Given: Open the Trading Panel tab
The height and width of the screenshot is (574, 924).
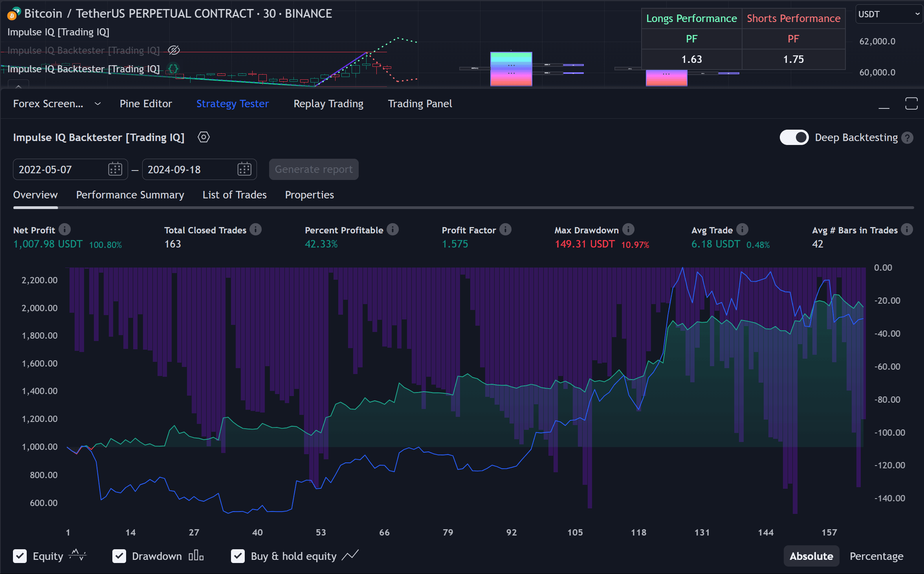Looking at the screenshot, I should coord(420,104).
